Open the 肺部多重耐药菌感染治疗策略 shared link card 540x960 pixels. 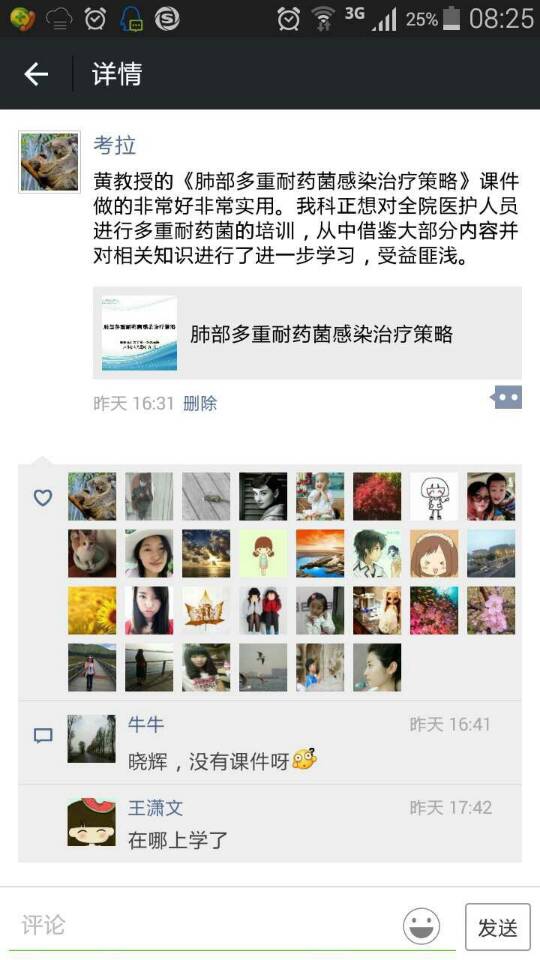[307, 333]
